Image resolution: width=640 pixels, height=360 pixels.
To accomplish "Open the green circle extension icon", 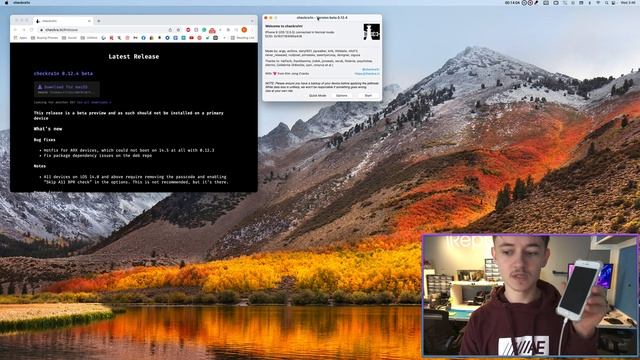I will point(204,30).
